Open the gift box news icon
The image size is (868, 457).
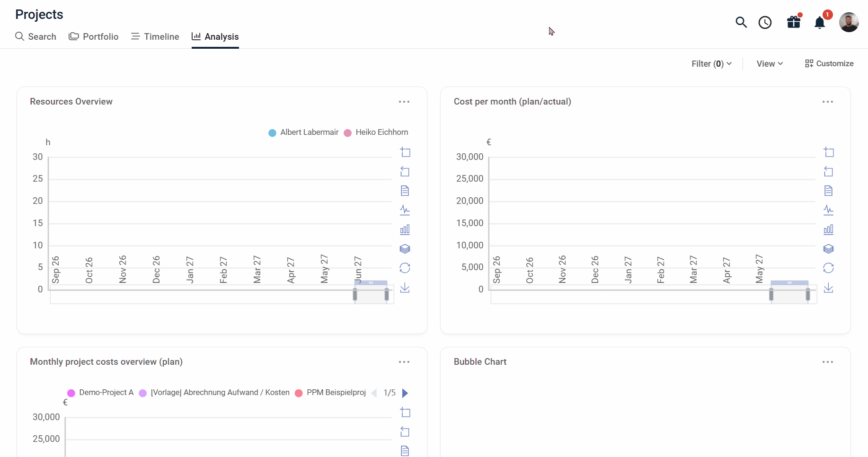[x=794, y=22]
